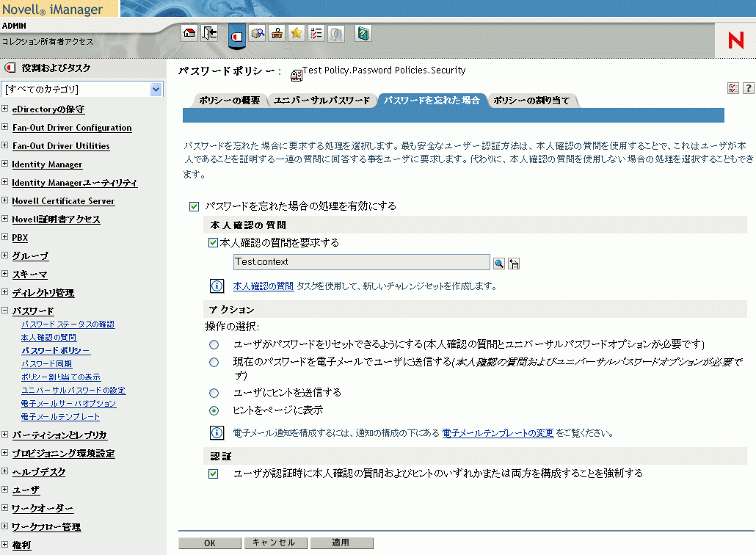The height and width of the screenshot is (555, 756).
Task: Expand the ユーザ role
Action: point(5,490)
